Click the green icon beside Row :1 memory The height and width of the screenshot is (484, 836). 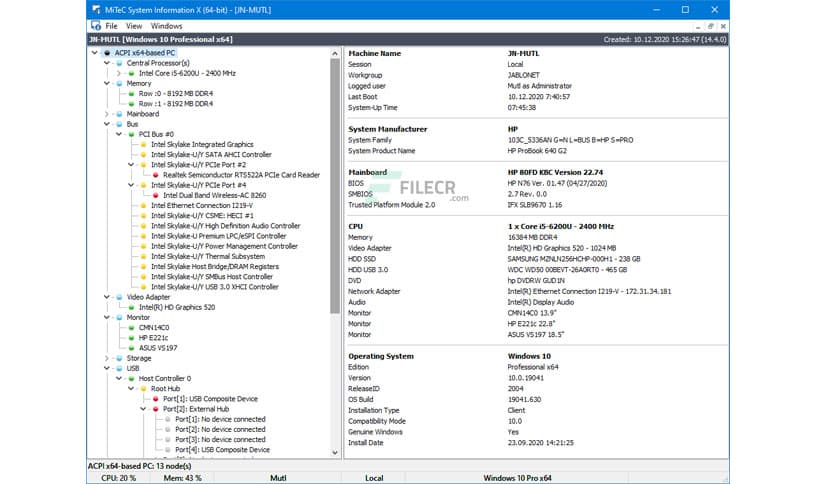coord(132,103)
